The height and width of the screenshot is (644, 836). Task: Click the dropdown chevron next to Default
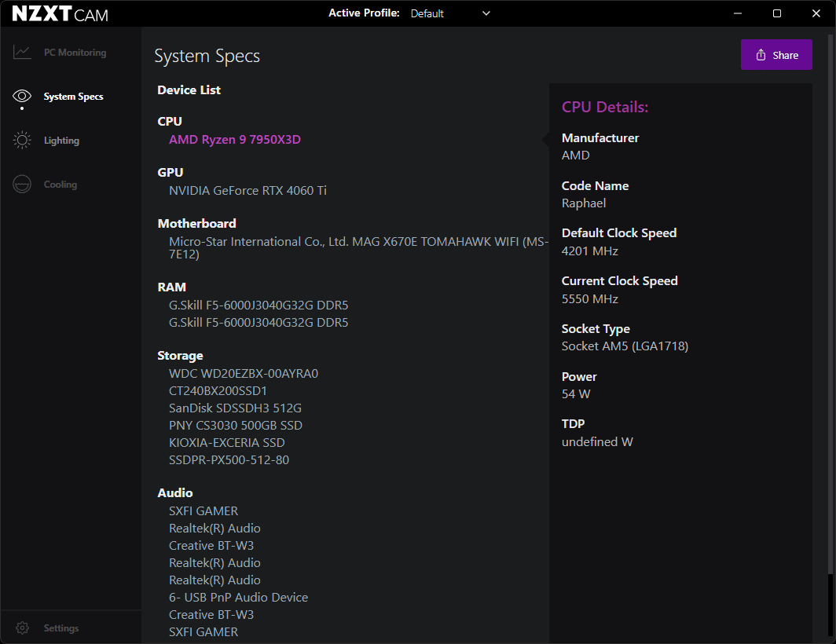point(486,13)
